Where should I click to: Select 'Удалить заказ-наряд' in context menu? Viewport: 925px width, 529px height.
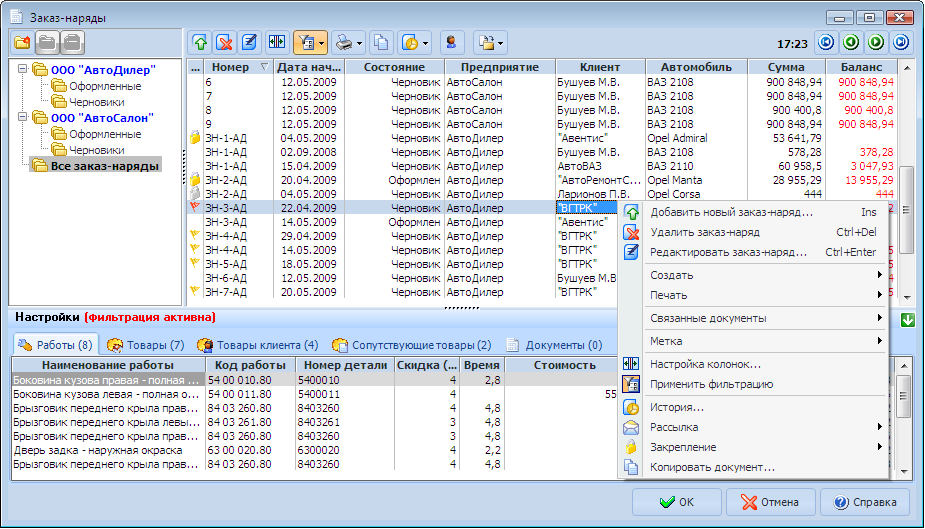tap(704, 232)
